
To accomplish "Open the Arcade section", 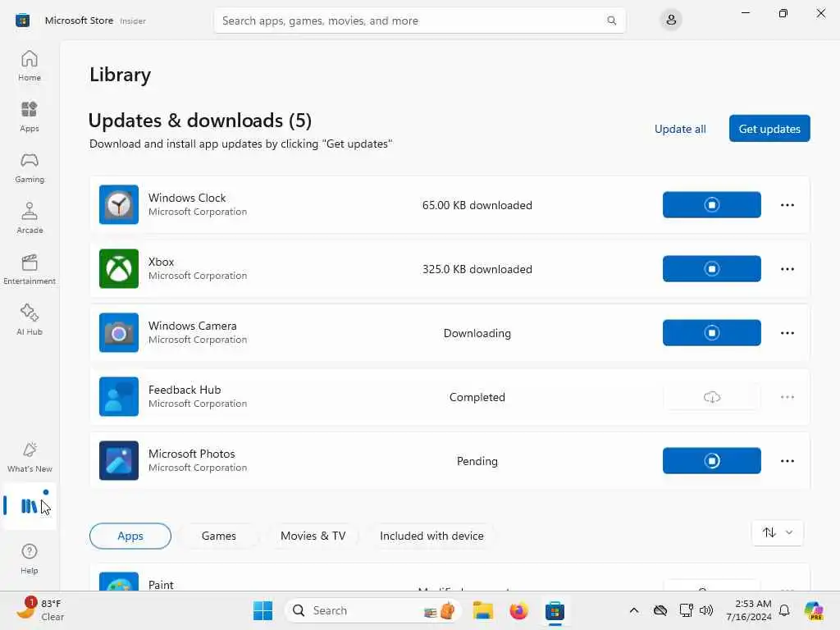I will [x=30, y=218].
